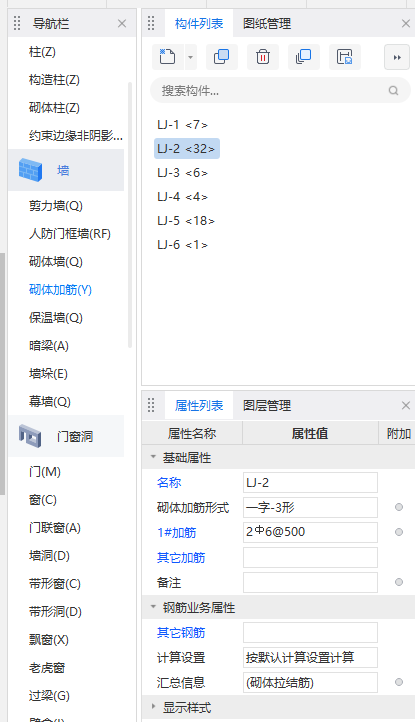This screenshot has width=415, height=722.
Task: Select 砌体柱(Z) in the navigation bar
Action: pyautogui.click(x=54, y=108)
